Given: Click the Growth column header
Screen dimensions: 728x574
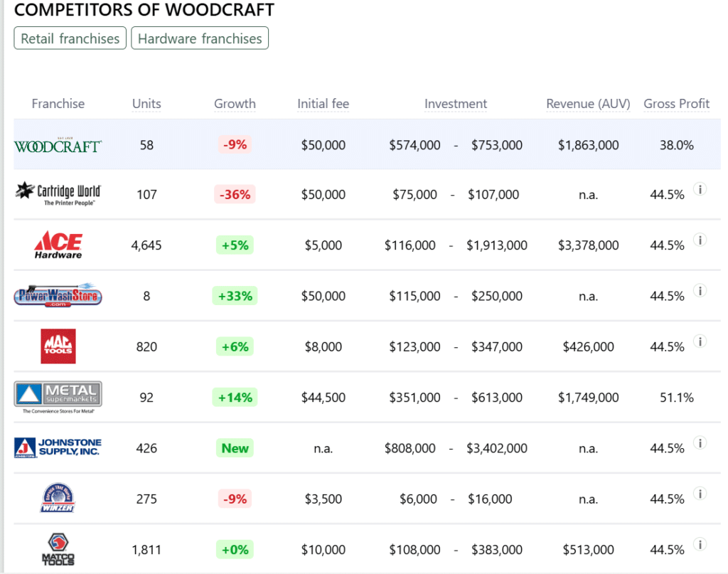Looking at the screenshot, I should click(x=235, y=104).
